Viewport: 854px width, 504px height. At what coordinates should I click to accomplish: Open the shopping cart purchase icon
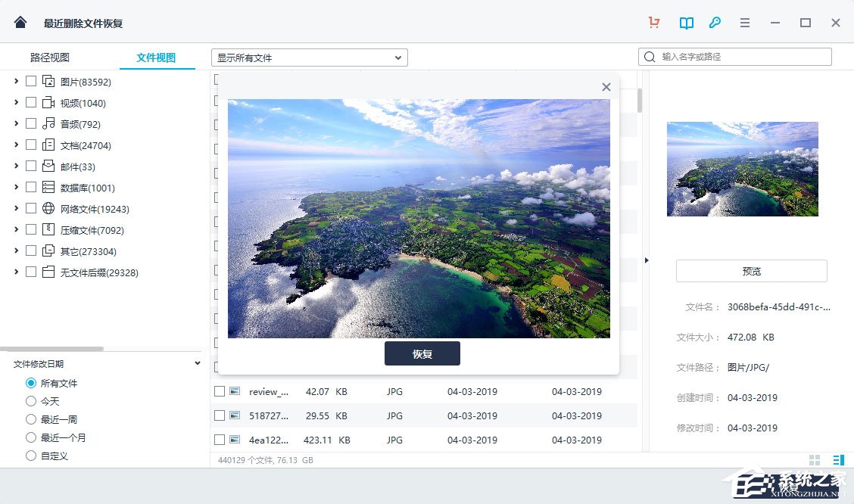(x=654, y=23)
